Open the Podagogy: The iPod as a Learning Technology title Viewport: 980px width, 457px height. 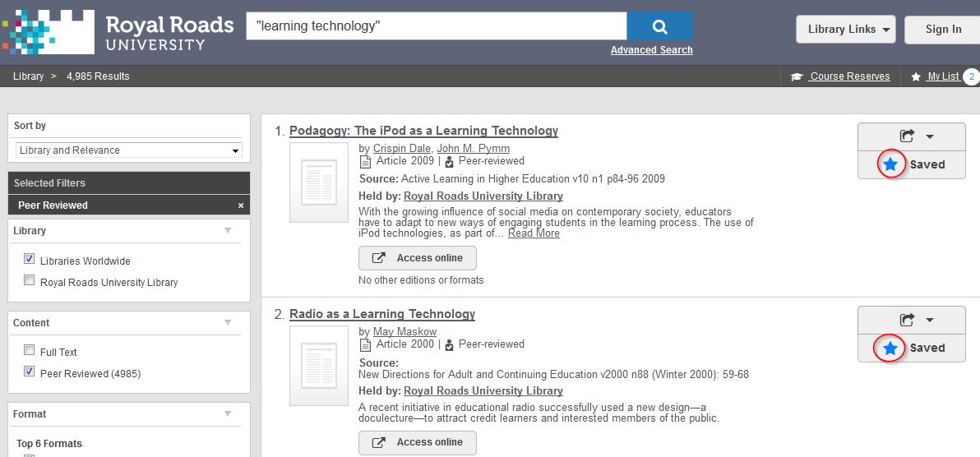[x=423, y=131]
